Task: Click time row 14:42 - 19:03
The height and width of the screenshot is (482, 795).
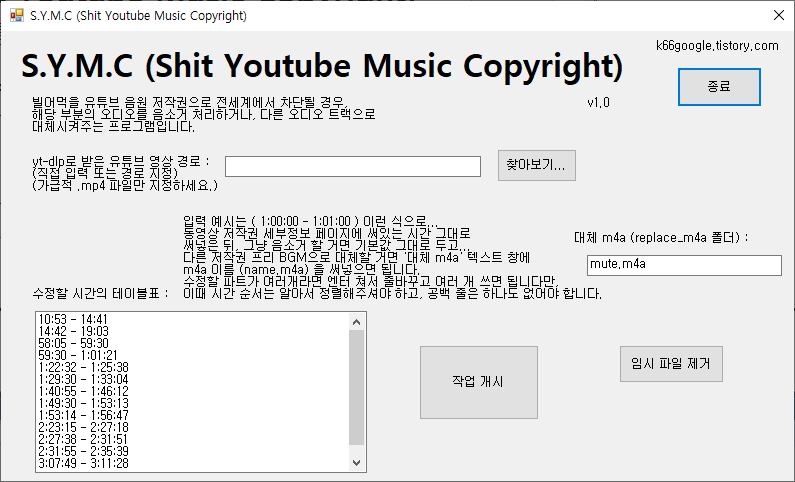Action: (74, 331)
